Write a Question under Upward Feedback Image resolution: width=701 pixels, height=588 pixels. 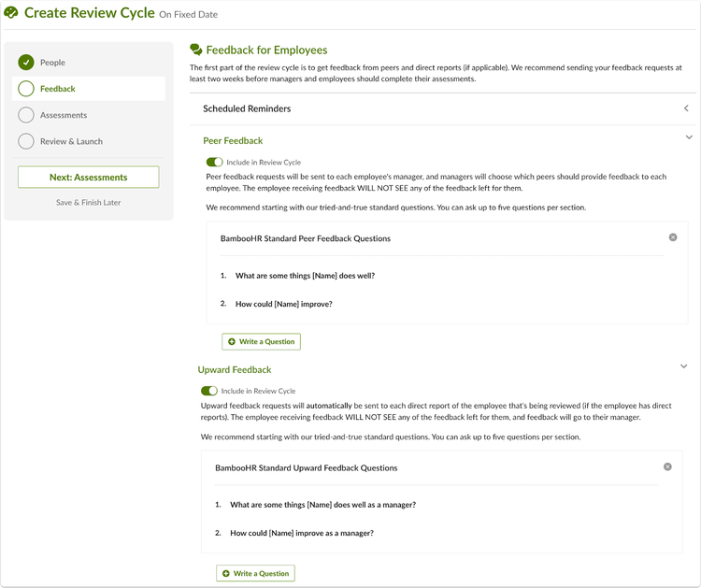(256, 573)
